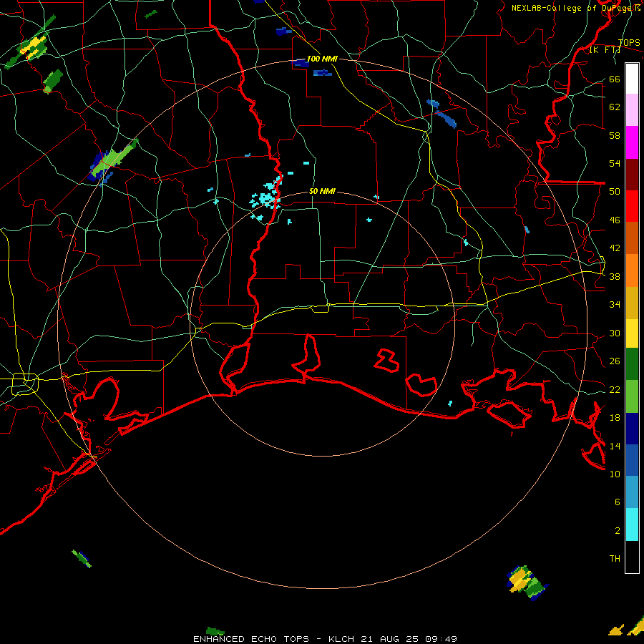Click the 09:49 timestamp in the caption
The width and height of the screenshot is (644, 644).
point(441,639)
